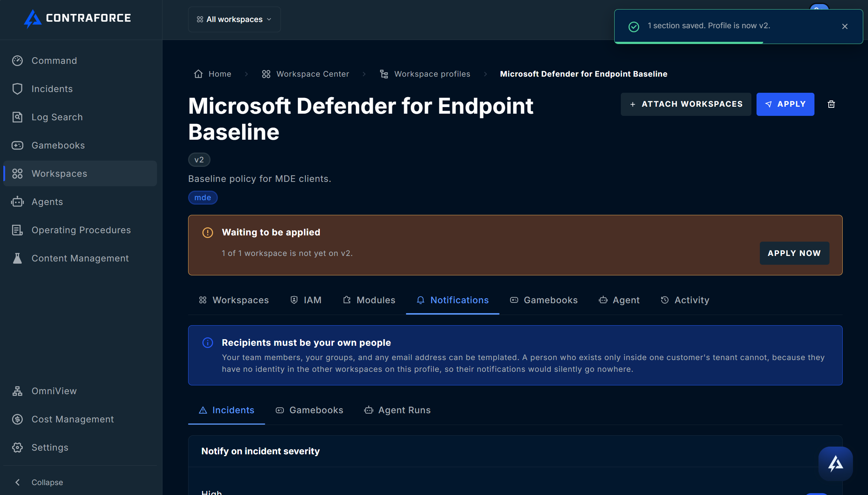Go to Workspace profiles in the breadcrumb
868x495 pixels.
click(x=425, y=74)
